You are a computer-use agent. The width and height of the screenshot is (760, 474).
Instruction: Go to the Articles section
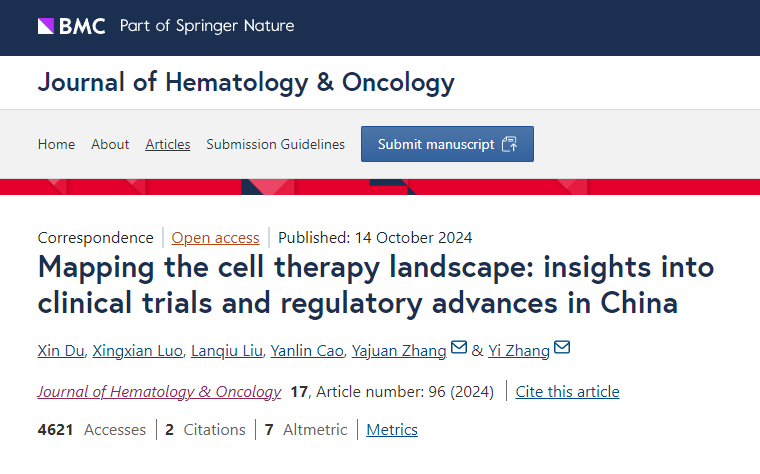168,144
